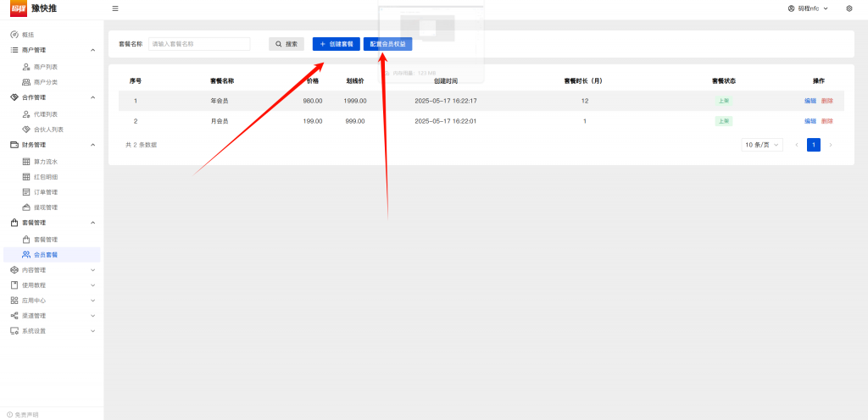Open the 10 条/页 page size dropdown
The image size is (868, 420).
click(761, 145)
